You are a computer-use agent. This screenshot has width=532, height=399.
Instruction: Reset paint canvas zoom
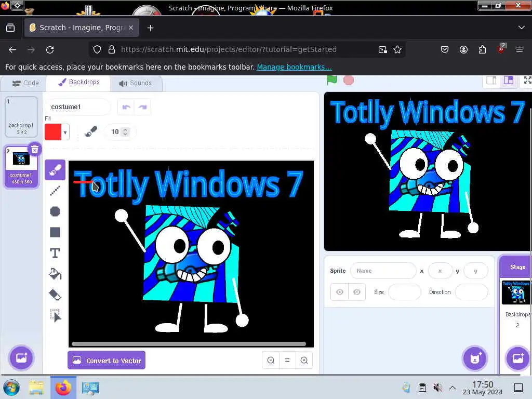(x=287, y=361)
